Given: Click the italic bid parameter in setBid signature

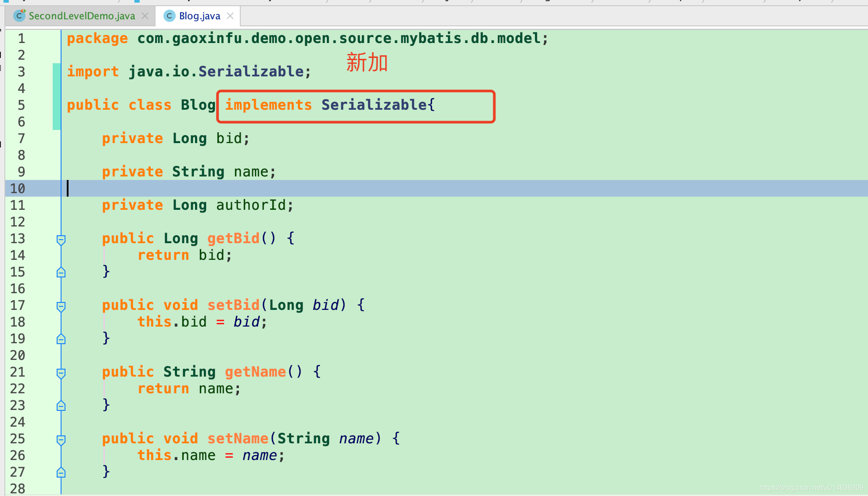Looking at the screenshot, I should (x=325, y=306).
